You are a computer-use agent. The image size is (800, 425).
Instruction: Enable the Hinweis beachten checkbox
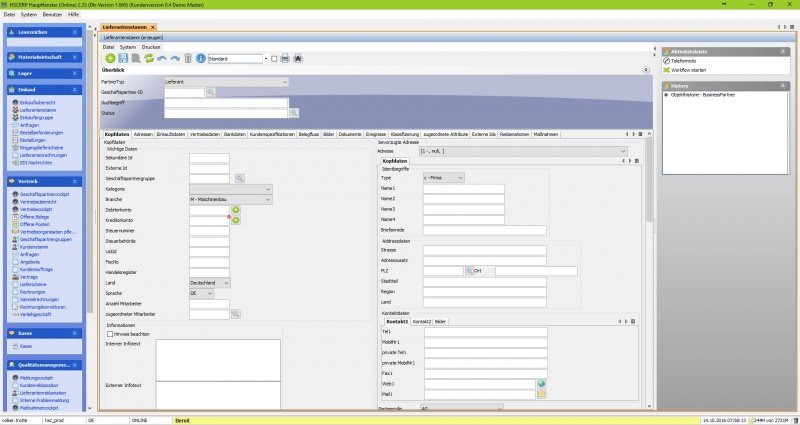(110, 333)
